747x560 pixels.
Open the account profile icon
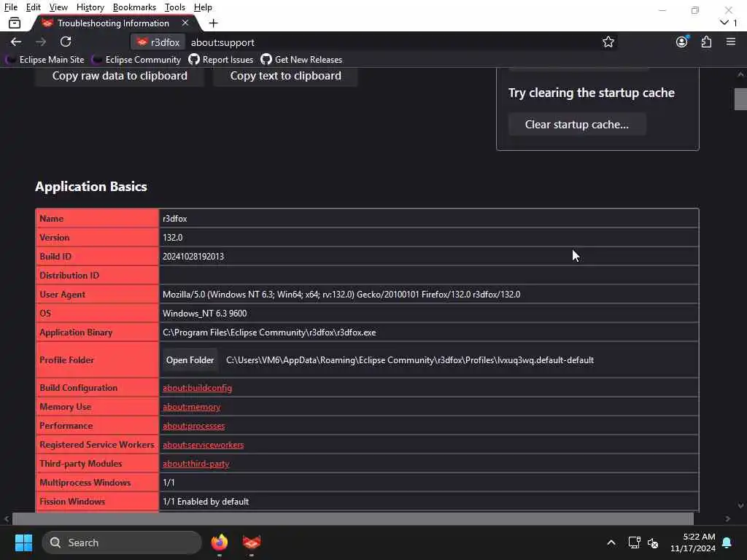click(x=682, y=42)
